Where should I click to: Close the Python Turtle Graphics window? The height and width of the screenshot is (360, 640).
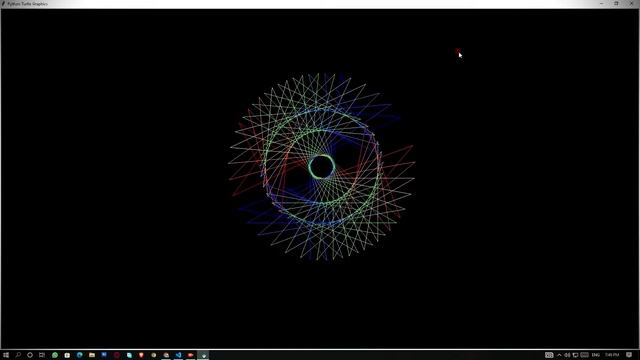click(x=631, y=4)
